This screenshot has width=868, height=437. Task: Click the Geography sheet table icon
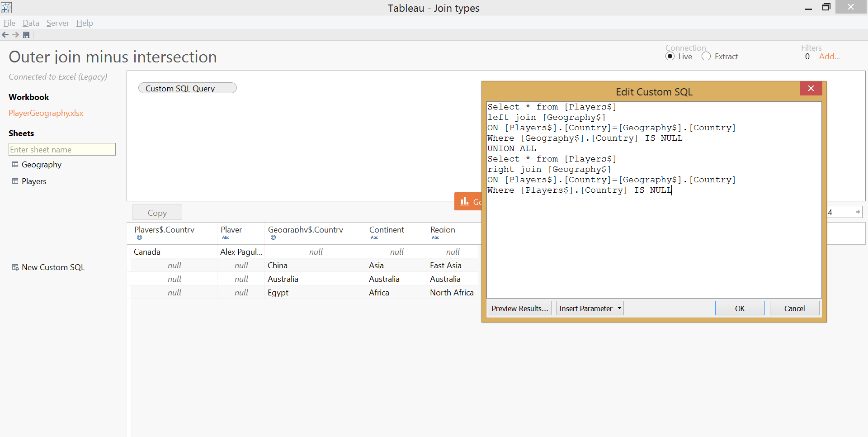15,164
